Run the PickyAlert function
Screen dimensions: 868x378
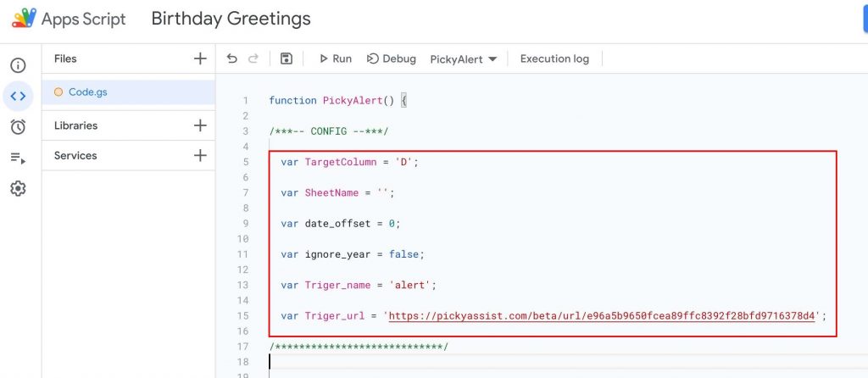tap(336, 58)
